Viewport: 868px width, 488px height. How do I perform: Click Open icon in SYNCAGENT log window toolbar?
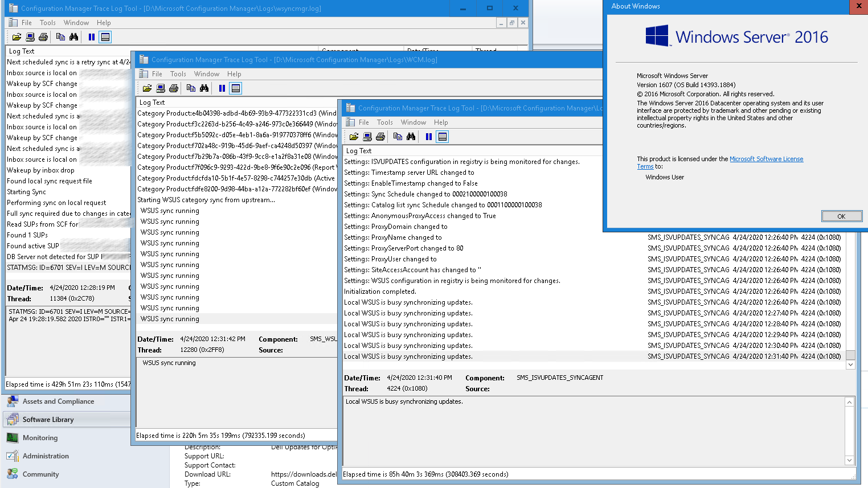tap(354, 137)
